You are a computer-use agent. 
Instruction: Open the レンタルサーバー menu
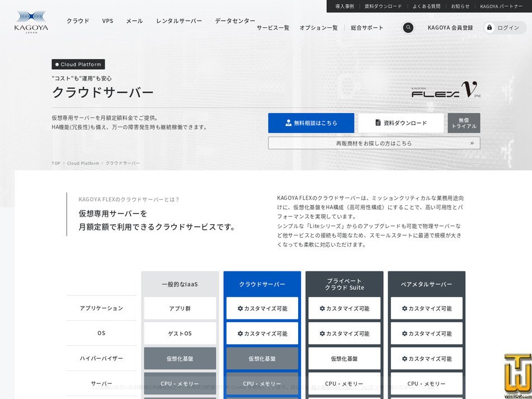(x=179, y=21)
